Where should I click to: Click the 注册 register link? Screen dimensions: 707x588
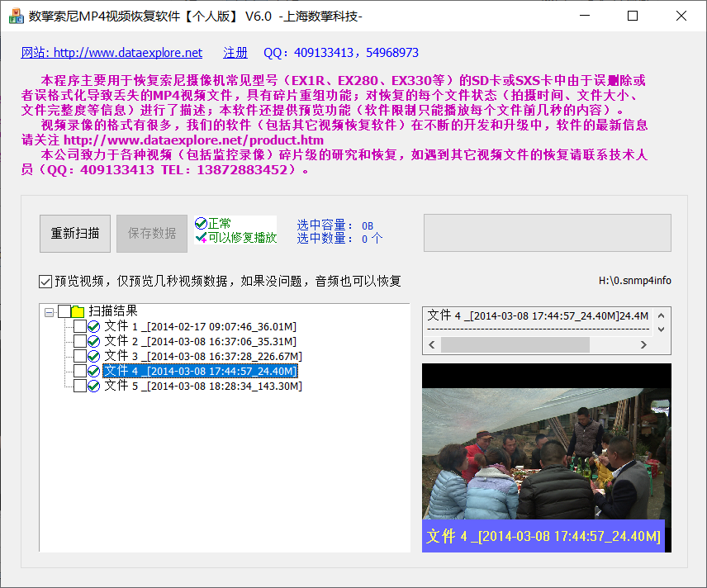click(x=235, y=53)
